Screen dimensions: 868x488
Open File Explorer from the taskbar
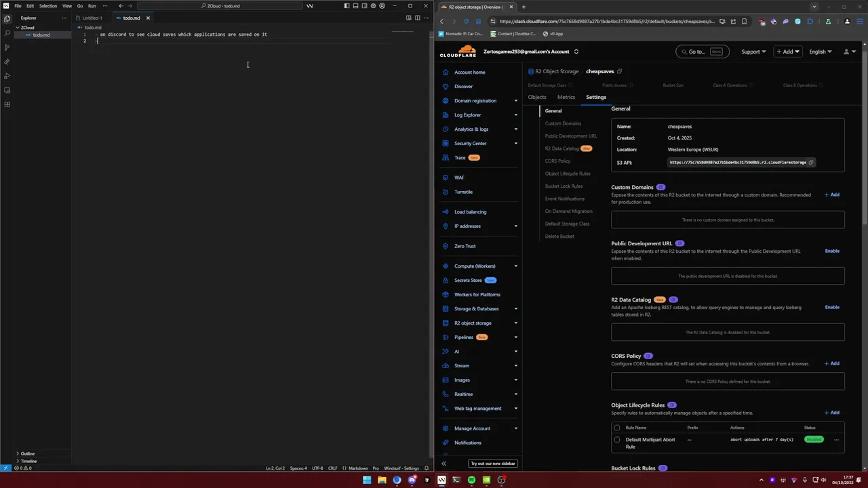click(382, 480)
